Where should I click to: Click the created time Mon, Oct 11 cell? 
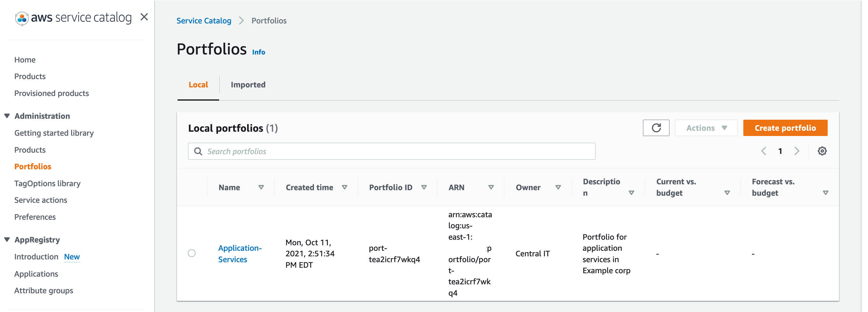pyautogui.click(x=310, y=254)
